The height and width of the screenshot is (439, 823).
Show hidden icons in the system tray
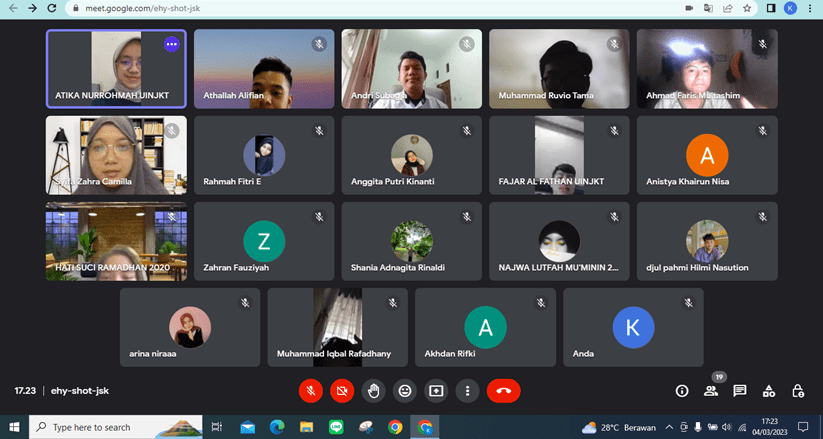[x=669, y=427]
